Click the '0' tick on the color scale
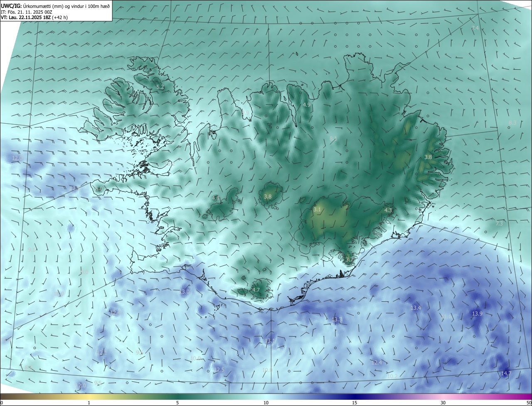This screenshot has height=406, width=532. (x=2, y=403)
